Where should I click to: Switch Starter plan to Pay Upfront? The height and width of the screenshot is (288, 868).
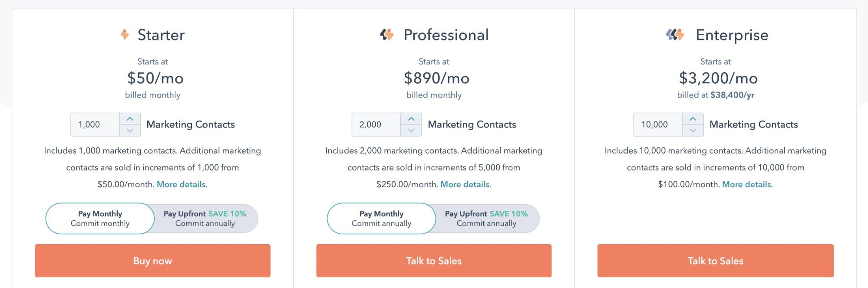tap(204, 218)
